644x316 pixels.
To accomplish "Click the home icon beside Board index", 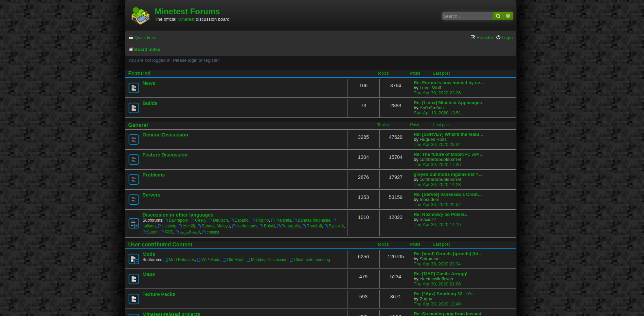I will [x=131, y=49].
